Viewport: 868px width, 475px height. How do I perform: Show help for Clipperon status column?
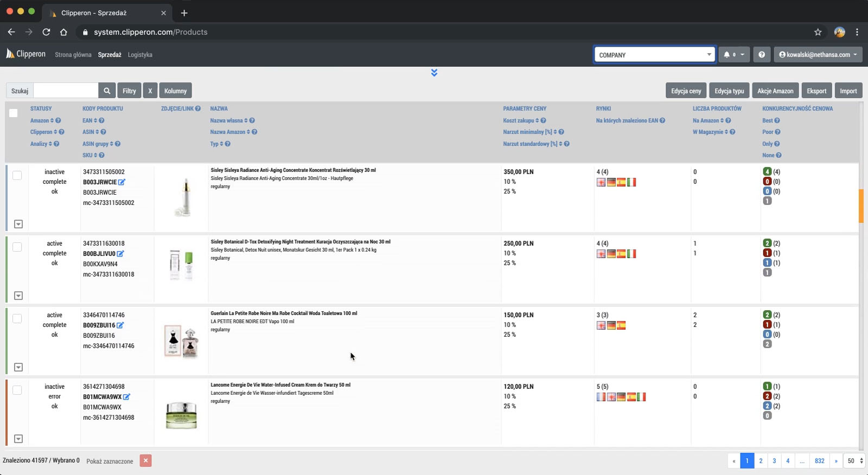[x=61, y=132]
